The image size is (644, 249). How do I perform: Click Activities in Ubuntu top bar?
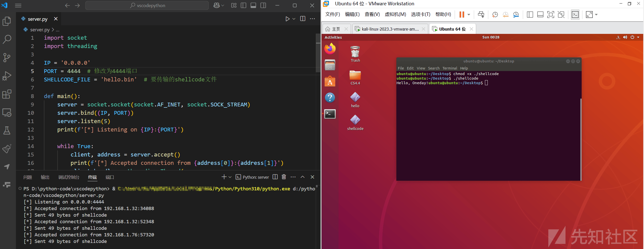333,37
